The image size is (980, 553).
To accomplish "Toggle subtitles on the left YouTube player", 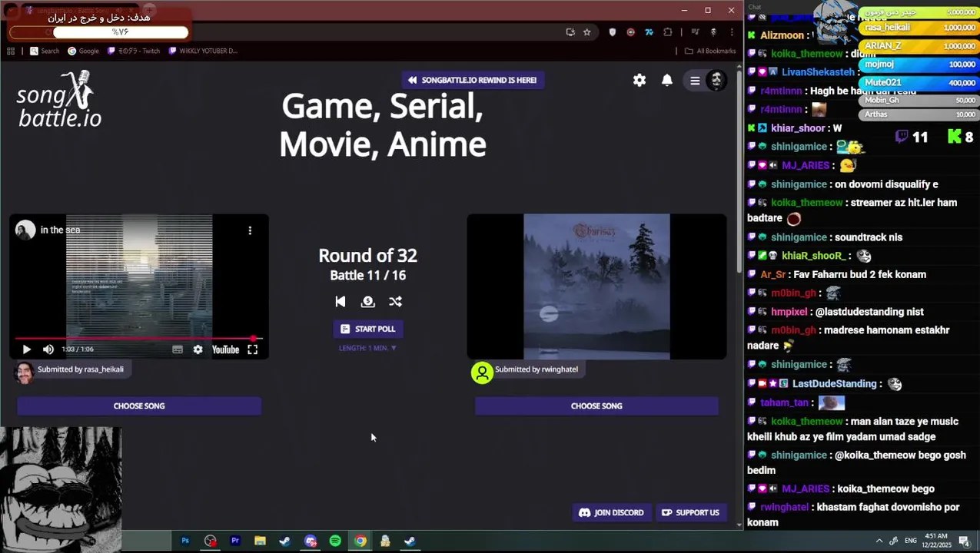I will 178,349.
